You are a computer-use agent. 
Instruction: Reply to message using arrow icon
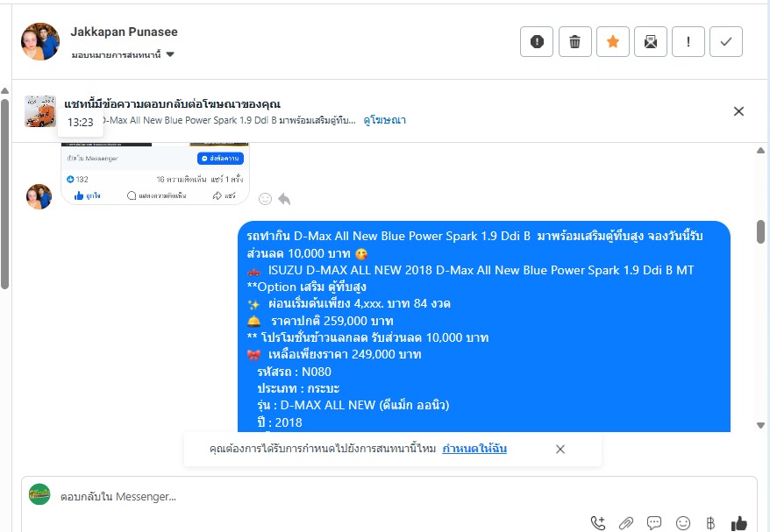coord(284,199)
